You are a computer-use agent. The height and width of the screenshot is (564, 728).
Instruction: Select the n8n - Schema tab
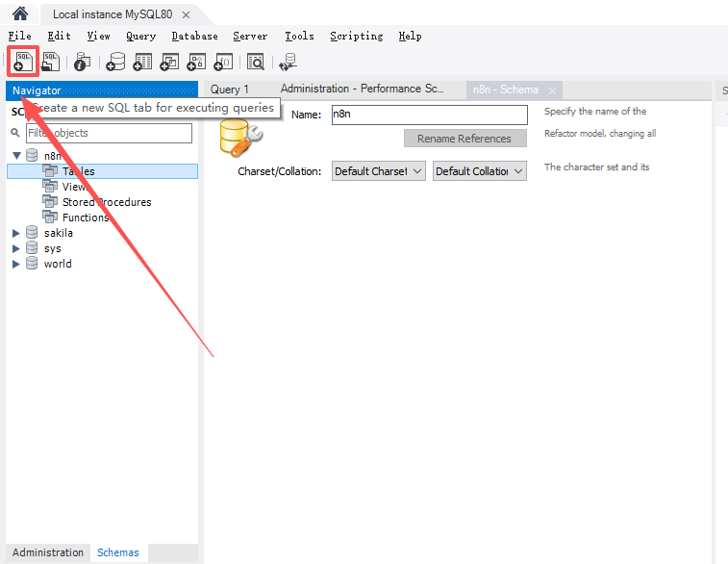(506, 90)
